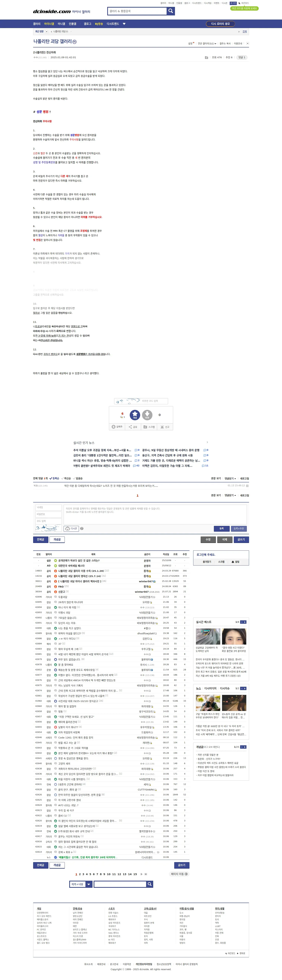This screenshot has width=282, height=980.
Task: Click the last-page arrow in pagination
Action: click(x=146, y=874)
